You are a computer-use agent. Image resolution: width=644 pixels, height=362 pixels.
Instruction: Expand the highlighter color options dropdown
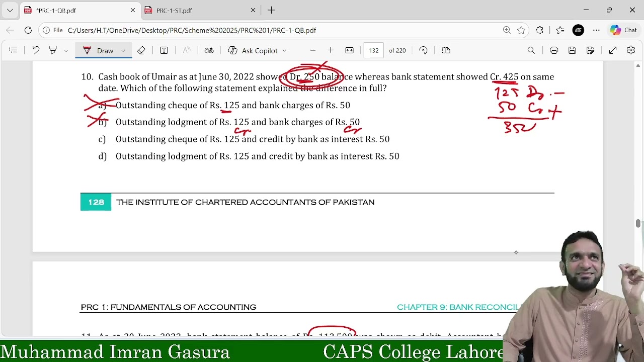66,51
